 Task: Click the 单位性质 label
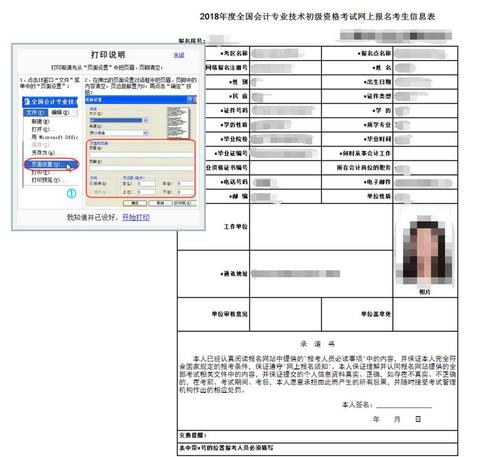379,196
